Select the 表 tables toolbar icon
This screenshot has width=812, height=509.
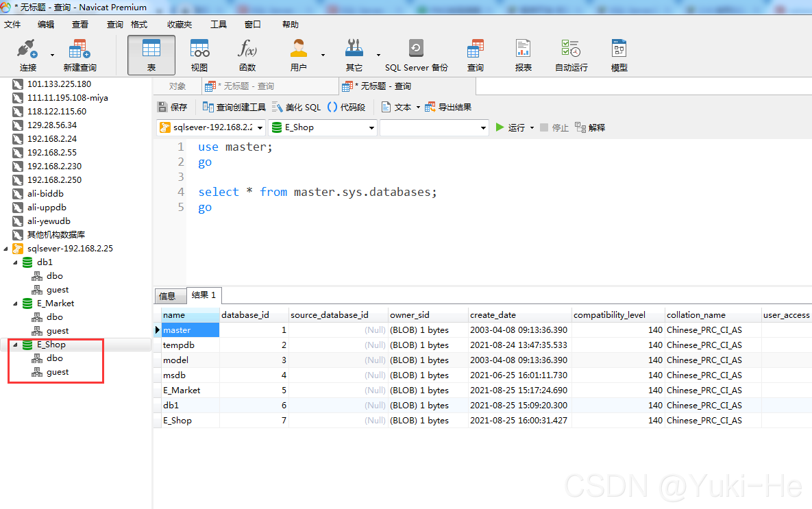[151, 55]
